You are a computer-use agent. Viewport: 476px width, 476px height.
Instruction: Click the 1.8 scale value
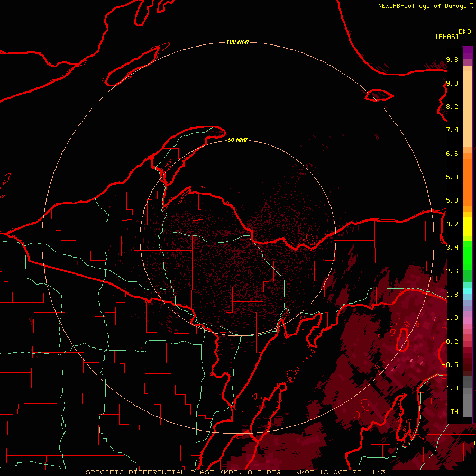click(452, 295)
